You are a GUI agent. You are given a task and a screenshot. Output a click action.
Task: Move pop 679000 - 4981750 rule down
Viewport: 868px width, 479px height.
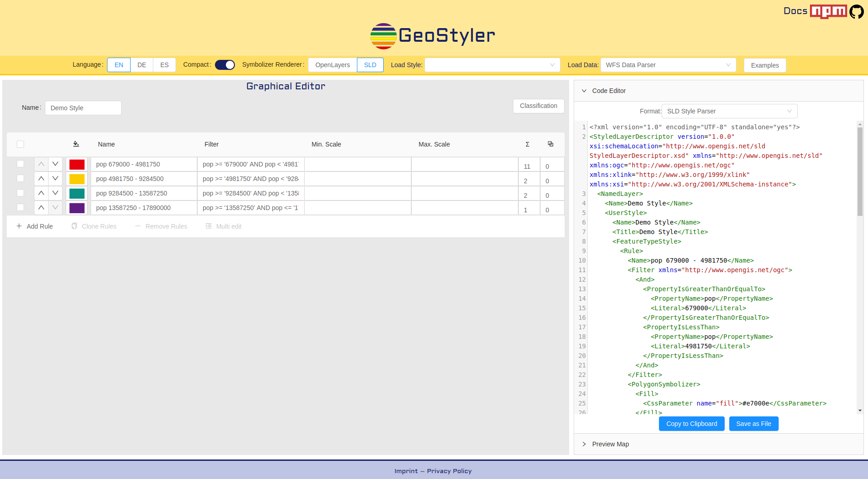pos(55,164)
